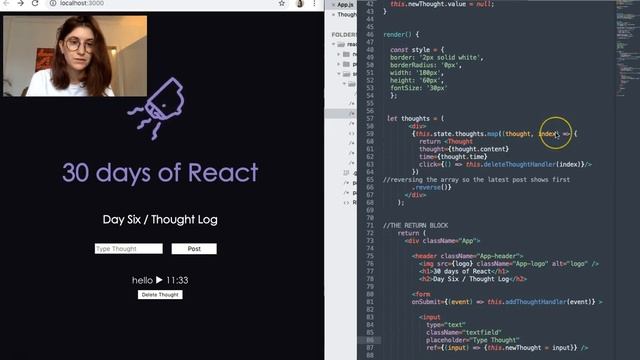
Task: Collapse the third expanded subfolder arrow
Action: tap(339, 74)
